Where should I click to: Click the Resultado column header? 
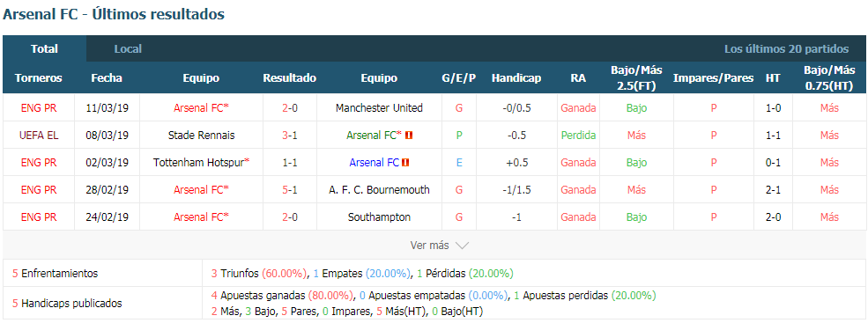tap(290, 78)
